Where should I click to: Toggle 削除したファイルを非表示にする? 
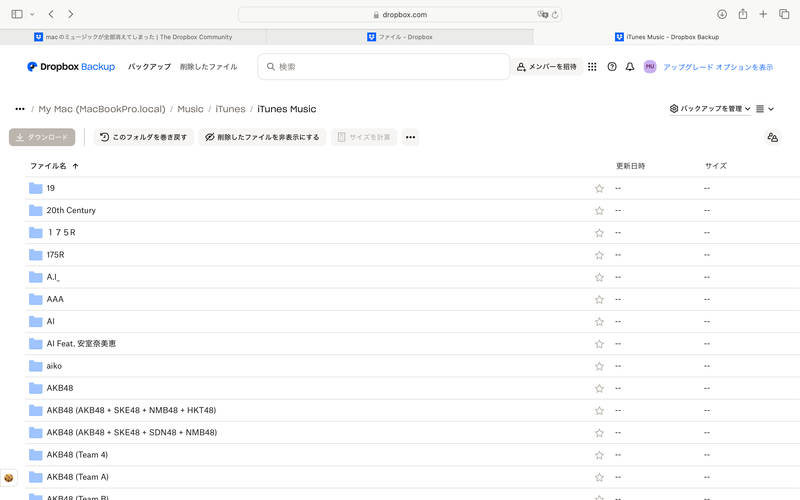262,137
